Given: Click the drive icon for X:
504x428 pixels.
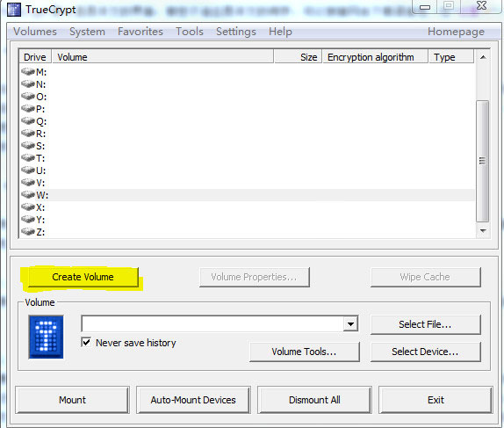Looking at the screenshot, I should pyautogui.click(x=28, y=207).
